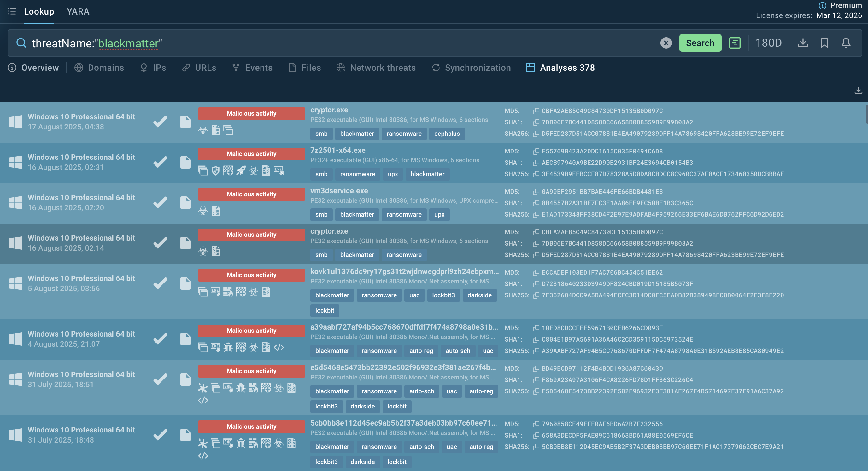Open the vm3dservice.exe analysis link
The width and height of the screenshot is (868, 471).
[x=339, y=190]
